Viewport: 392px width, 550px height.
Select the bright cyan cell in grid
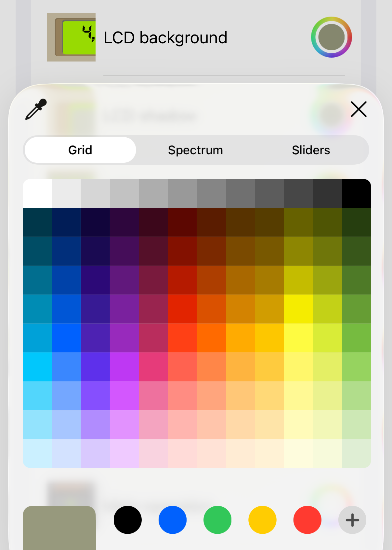coord(37,367)
